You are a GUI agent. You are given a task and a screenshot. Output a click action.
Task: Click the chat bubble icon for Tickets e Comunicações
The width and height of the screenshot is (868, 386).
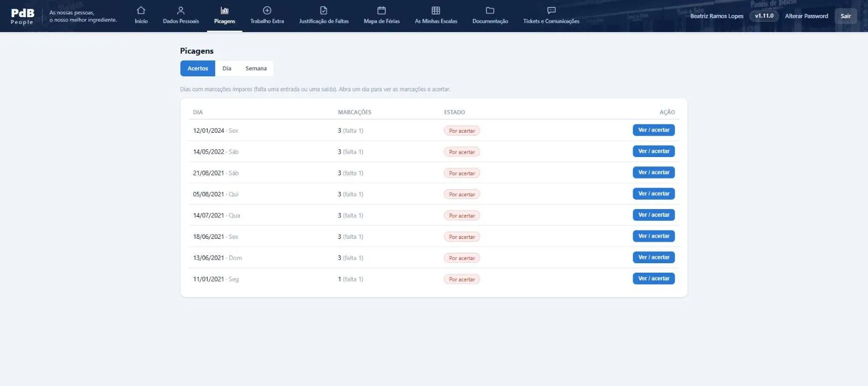pos(551,11)
